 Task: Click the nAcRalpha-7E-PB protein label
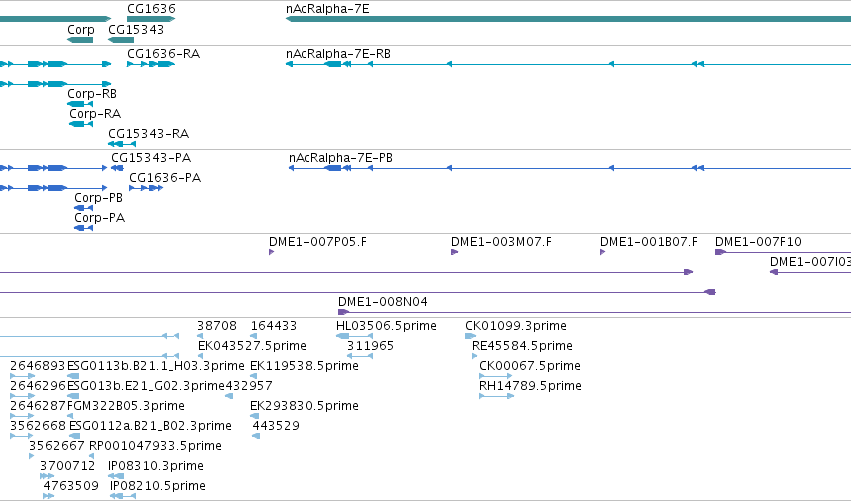click(x=341, y=158)
